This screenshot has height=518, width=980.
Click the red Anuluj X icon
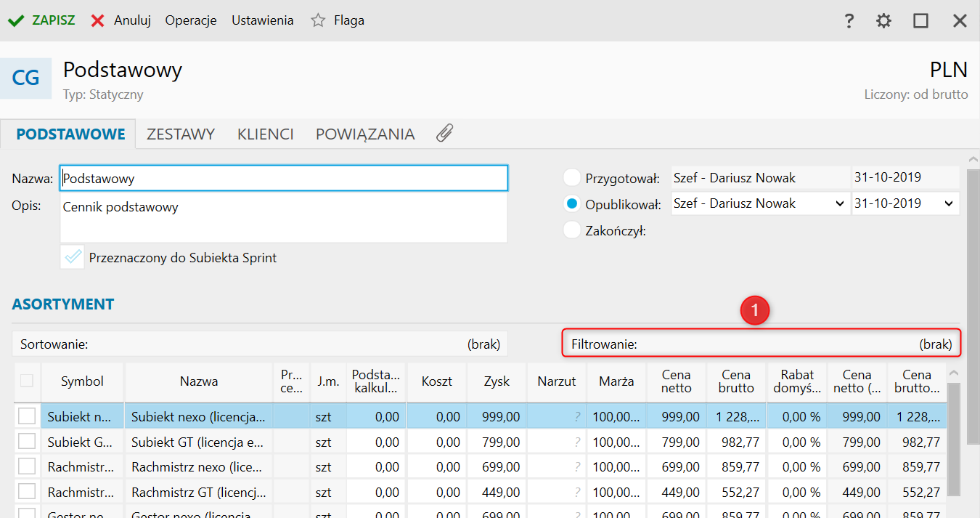pyautogui.click(x=97, y=20)
